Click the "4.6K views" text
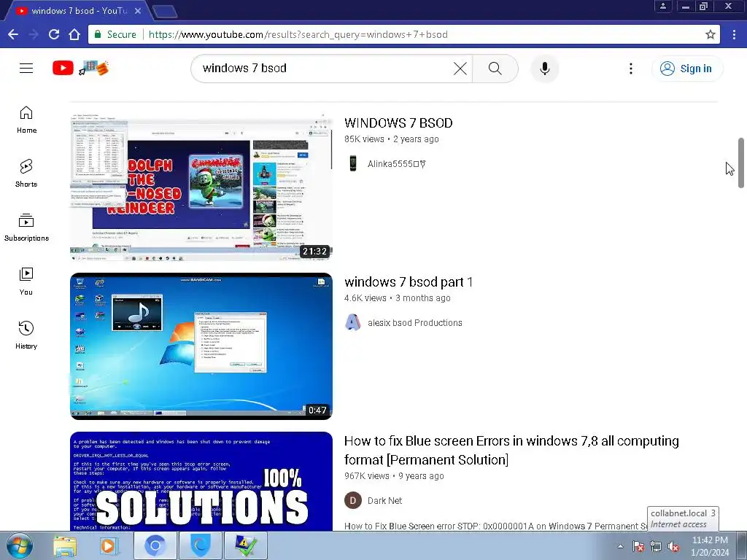 click(365, 298)
